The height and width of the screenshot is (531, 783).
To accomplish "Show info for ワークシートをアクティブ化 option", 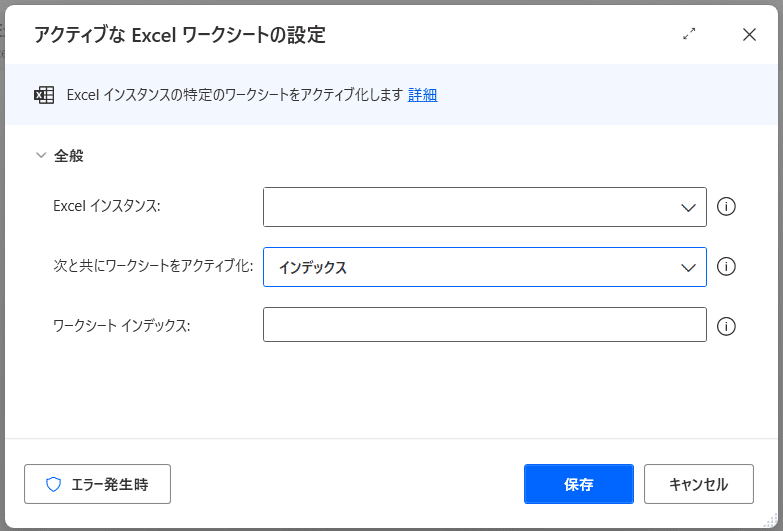I will [727, 267].
